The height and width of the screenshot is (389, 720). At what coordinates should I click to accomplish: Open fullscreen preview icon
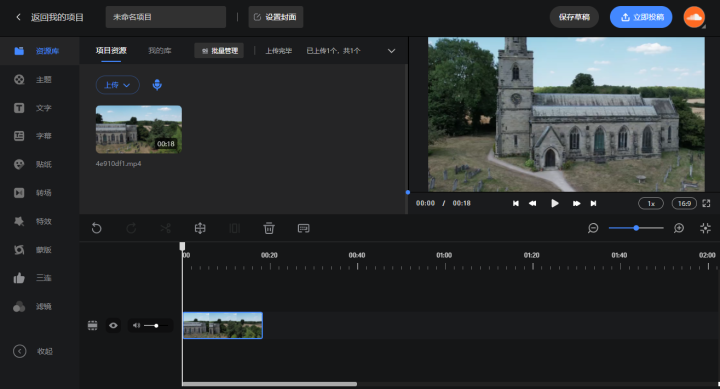[x=706, y=203]
